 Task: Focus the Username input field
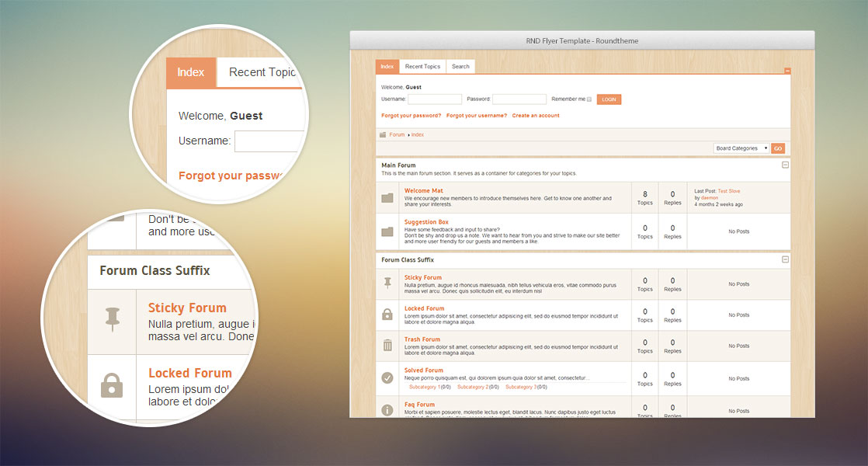(435, 99)
